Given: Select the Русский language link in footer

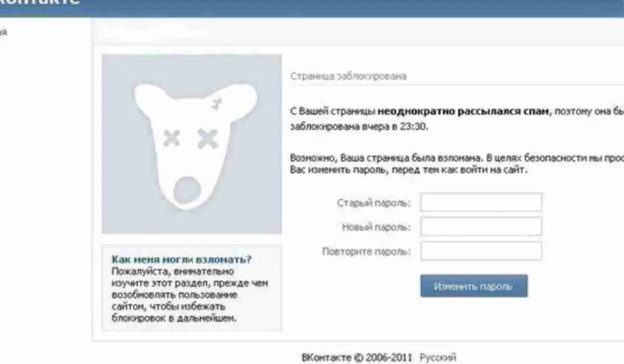Looking at the screenshot, I should (438, 357).
